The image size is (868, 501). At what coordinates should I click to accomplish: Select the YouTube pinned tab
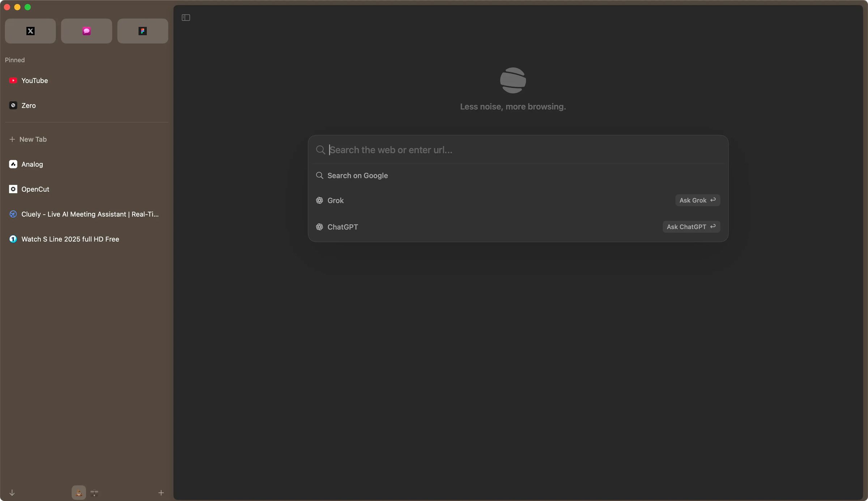click(34, 80)
